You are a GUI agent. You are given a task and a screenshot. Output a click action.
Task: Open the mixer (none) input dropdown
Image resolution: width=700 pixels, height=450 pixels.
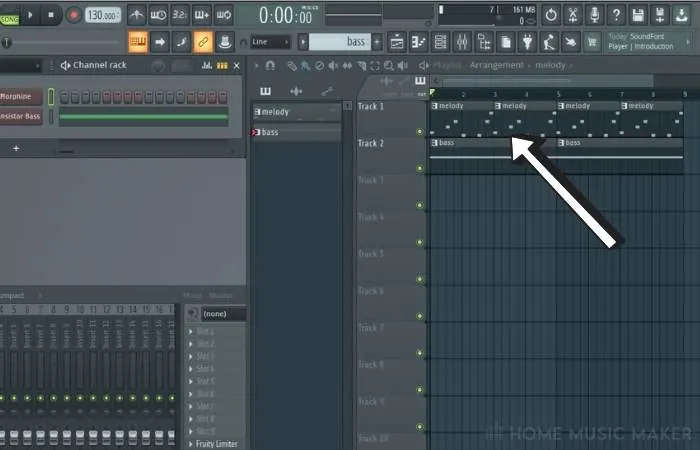pyautogui.click(x=223, y=314)
